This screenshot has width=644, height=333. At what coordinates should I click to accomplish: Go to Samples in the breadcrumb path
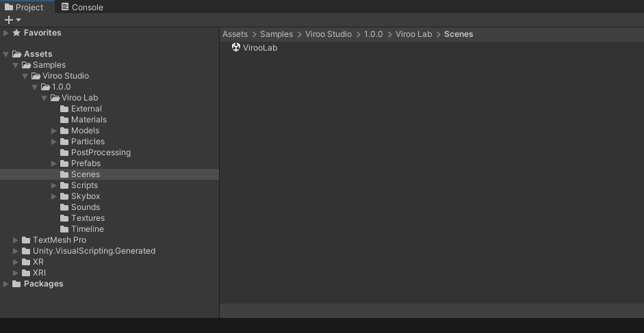point(276,34)
